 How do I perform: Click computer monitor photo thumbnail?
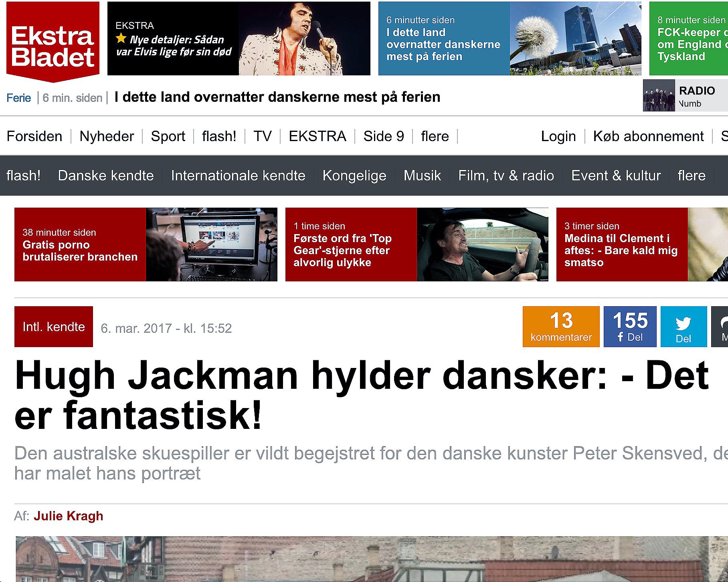[212, 245]
